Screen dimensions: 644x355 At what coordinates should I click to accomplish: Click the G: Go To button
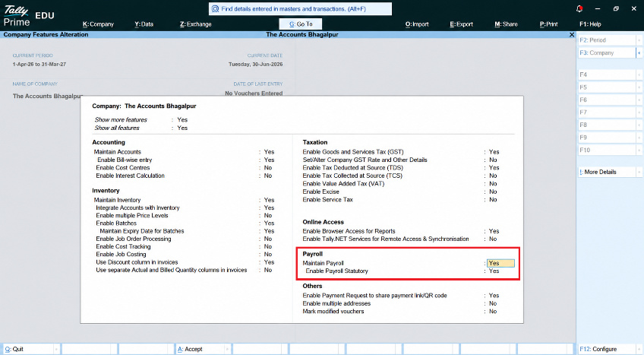(300, 24)
